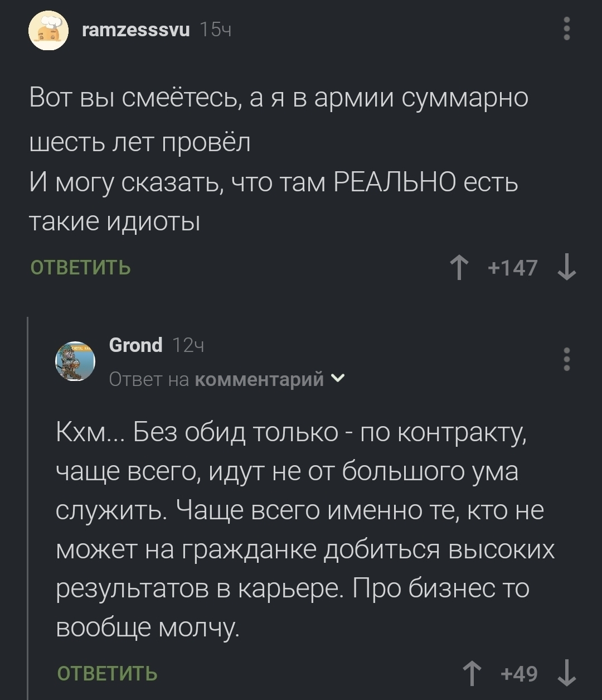Expand the chevron next to 'Ответ на комментарий'

pos(338,379)
